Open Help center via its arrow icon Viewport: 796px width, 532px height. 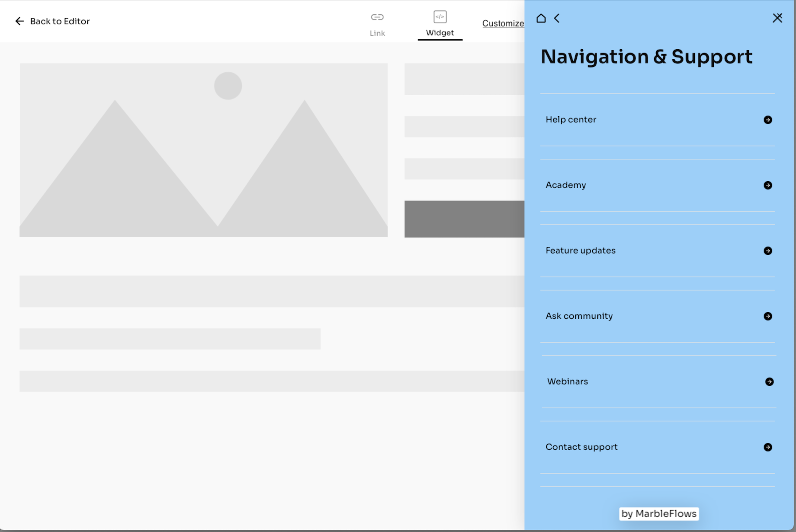768,120
